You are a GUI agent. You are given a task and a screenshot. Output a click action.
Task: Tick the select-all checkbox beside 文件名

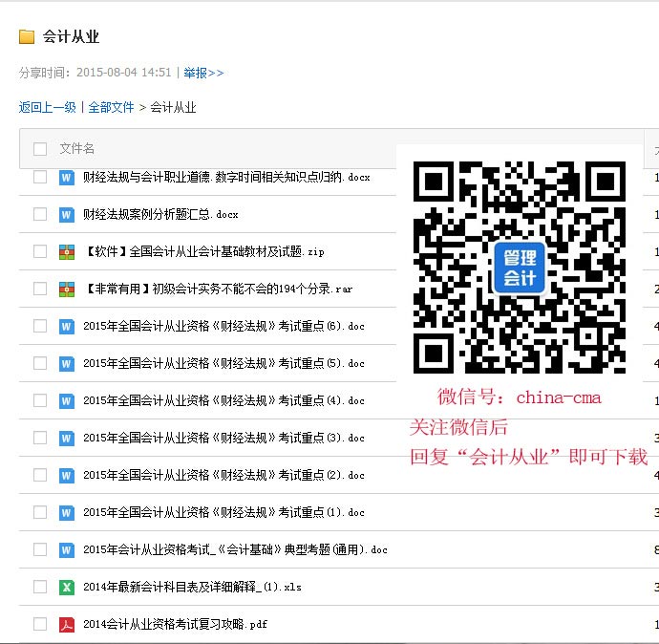coord(40,148)
